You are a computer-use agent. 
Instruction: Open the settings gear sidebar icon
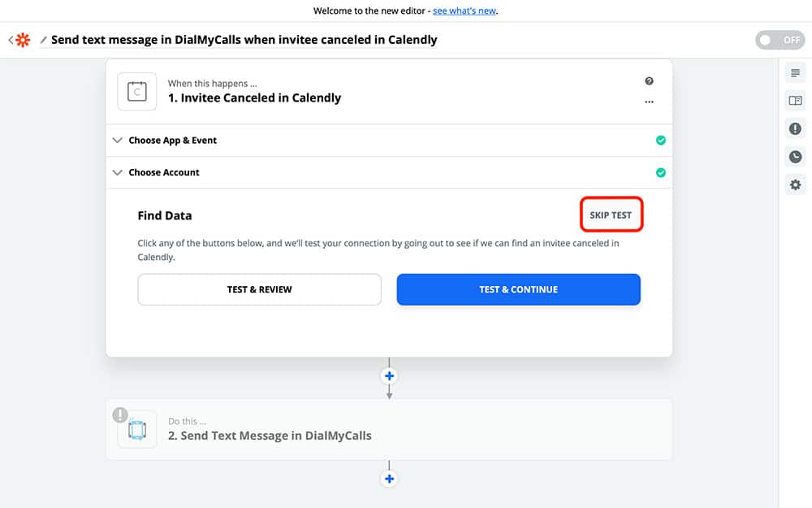click(795, 185)
